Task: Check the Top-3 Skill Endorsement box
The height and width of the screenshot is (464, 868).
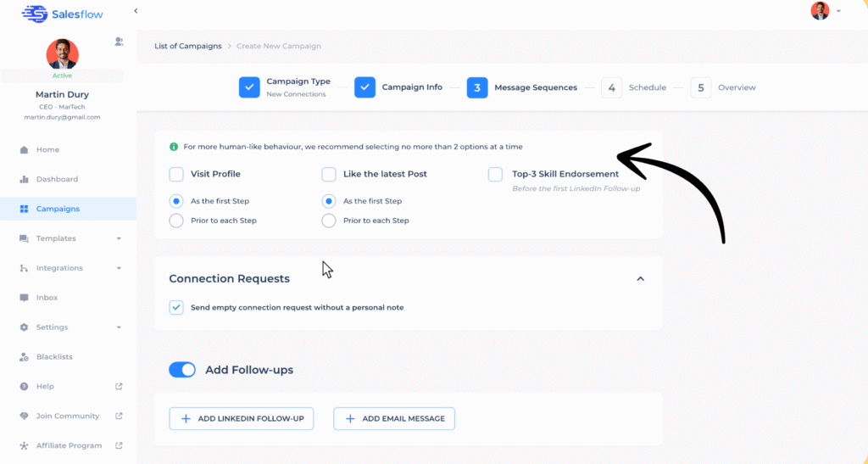Action: (495, 175)
